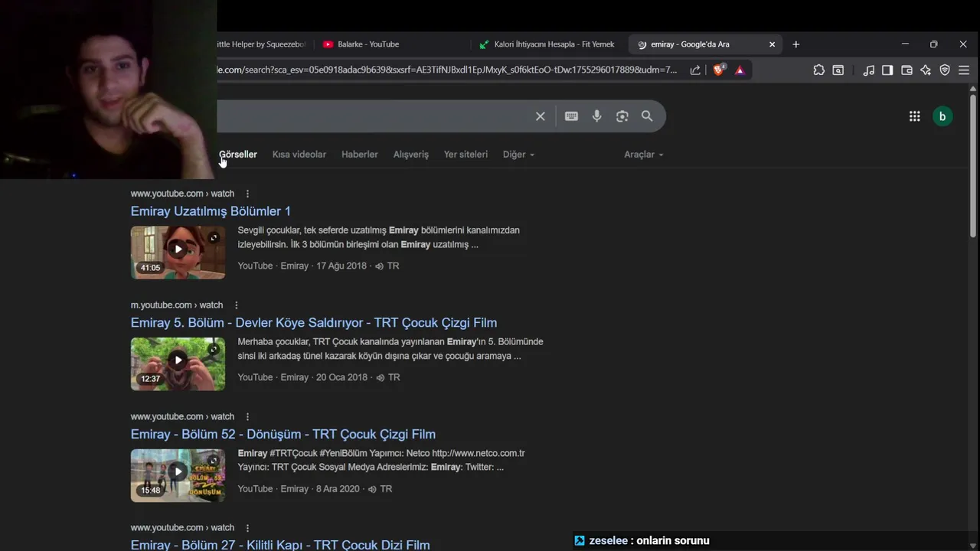Open the Google apps grid
The width and height of the screenshot is (980, 551).
[x=914, y=116]
